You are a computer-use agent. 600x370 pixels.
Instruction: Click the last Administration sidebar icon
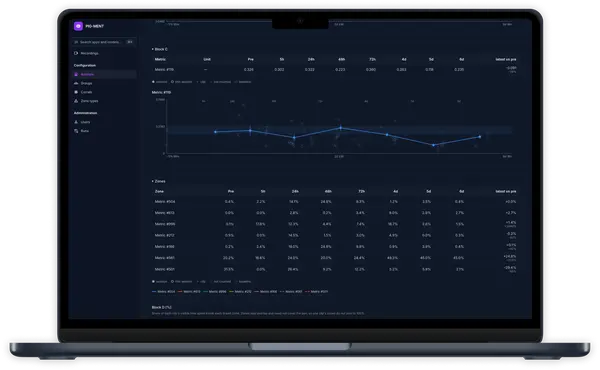point(76,131)
